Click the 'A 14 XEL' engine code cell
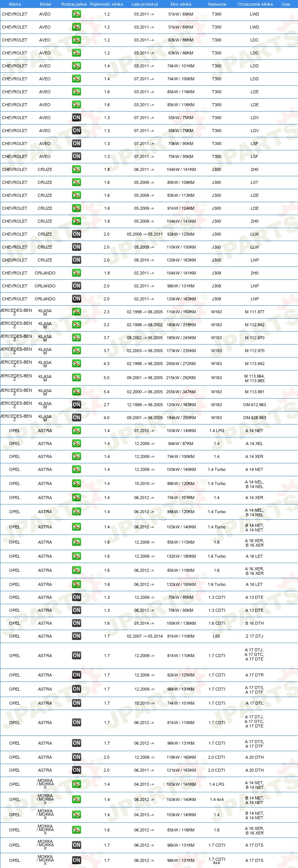This screenshot has height=868, width=298. pyautogui.click(x=254, y=444)
